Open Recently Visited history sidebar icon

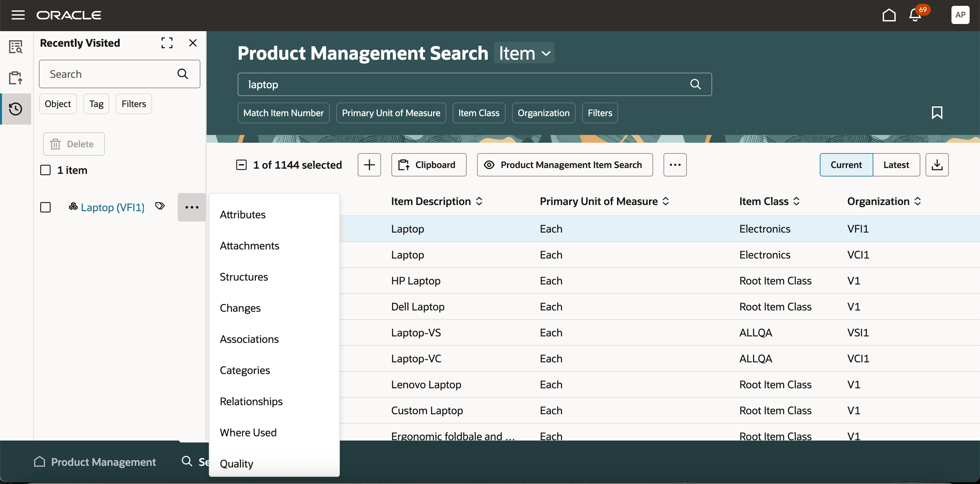coord(16,109)
